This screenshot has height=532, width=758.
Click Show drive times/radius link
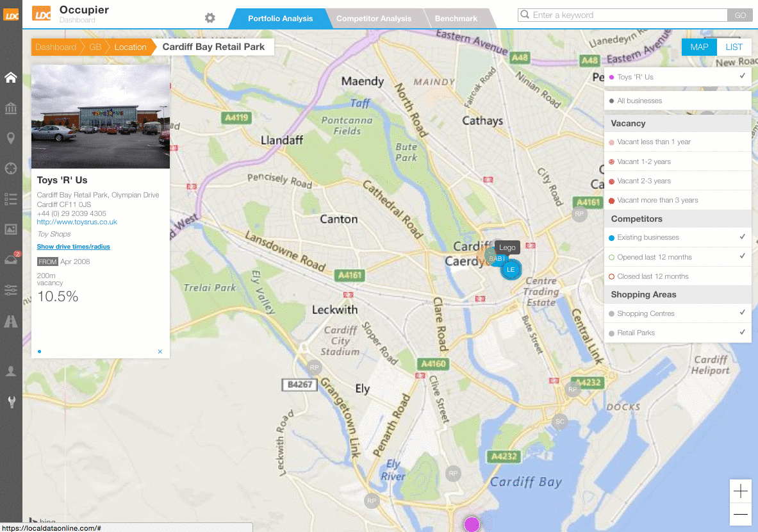[74, 247]
